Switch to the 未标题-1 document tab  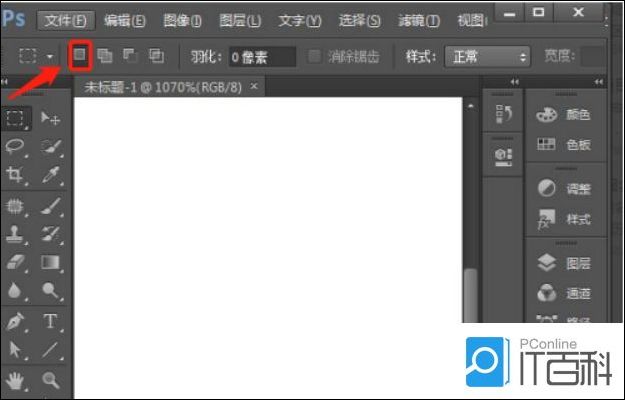[163, 87]
